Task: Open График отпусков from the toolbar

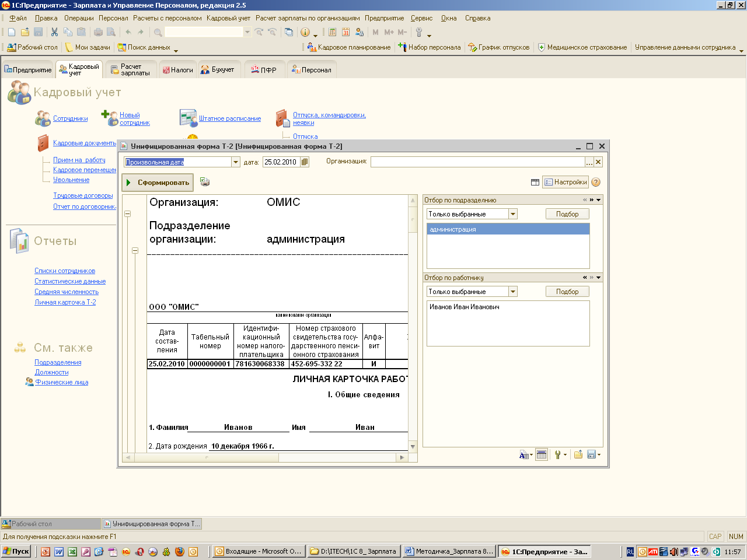Action: click(x=499, y=47)
